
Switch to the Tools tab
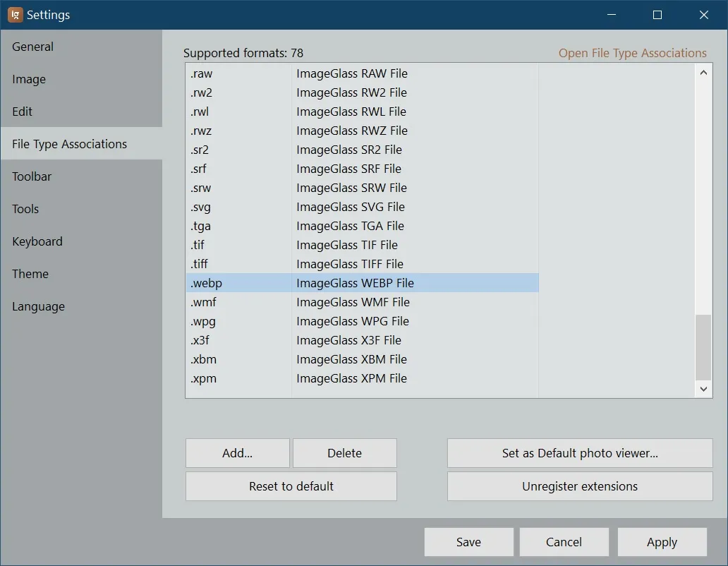click(81, 209)
